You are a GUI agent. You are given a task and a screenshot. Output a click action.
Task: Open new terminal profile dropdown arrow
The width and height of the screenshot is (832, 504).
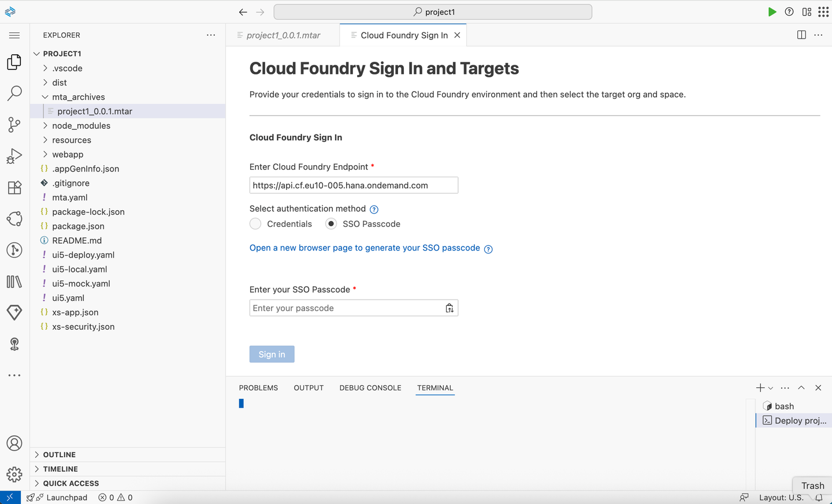click(771, 388)
